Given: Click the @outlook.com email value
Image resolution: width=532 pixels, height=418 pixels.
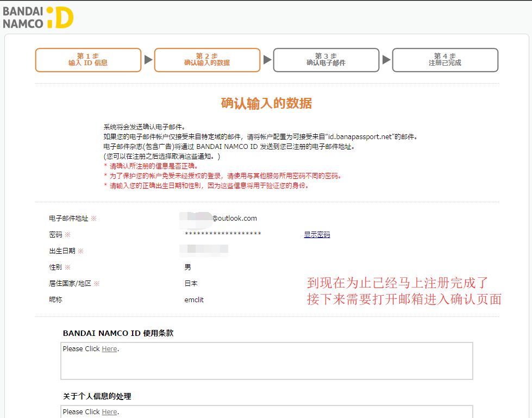Looking at the screenshot, I should click(234, 219).
